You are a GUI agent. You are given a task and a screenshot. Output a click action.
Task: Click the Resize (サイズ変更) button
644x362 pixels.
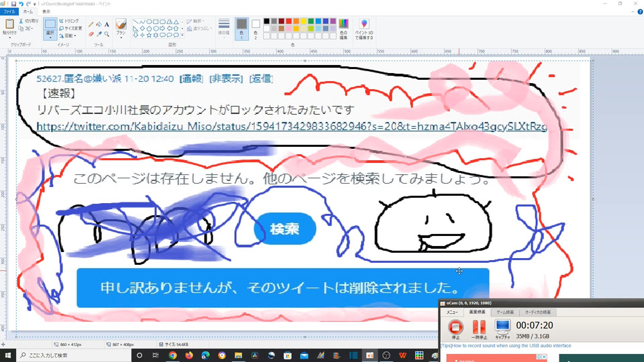pyautogui.click(x=70, y=28)
